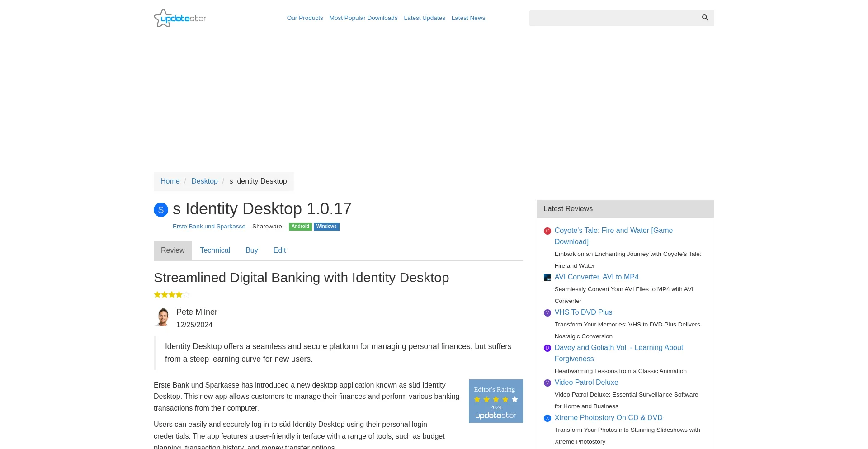The height and width of the screenshot is (449, 868).
Task: Click 'Heartwarming Lessons from a Classic Animation' text
Action: pyautogui.click(x=621, y=371)
